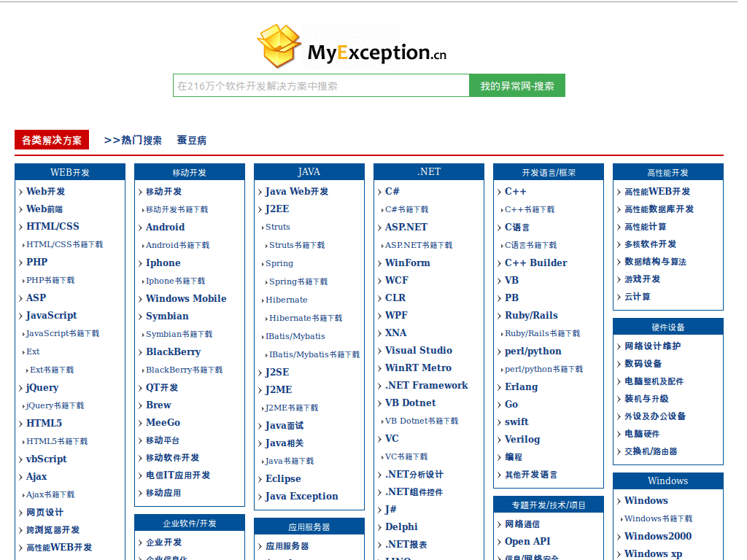Screen dimensions: 747x560
Task: Open the HTML5 link
Action: pos(44,424)
